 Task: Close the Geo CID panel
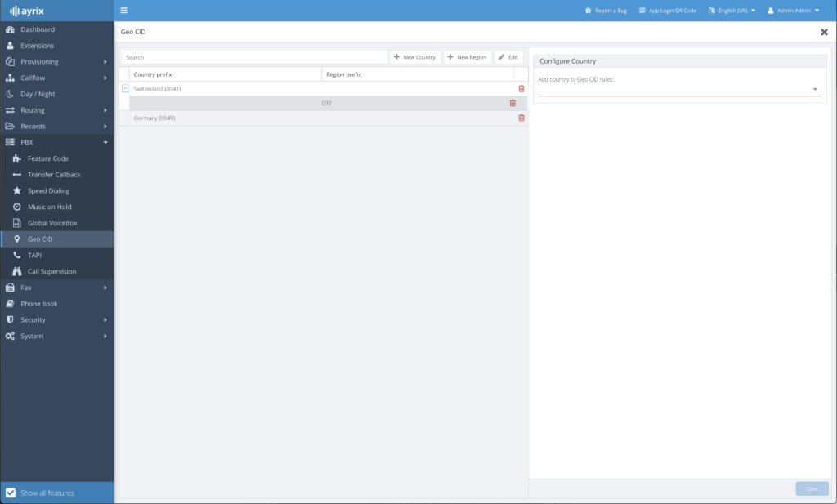click(x=824, y=32)
